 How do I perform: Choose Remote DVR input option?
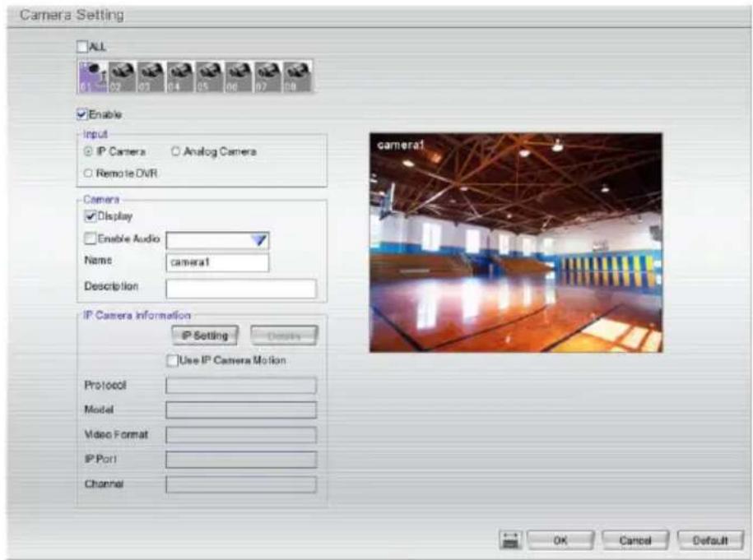tap(88, 173)
